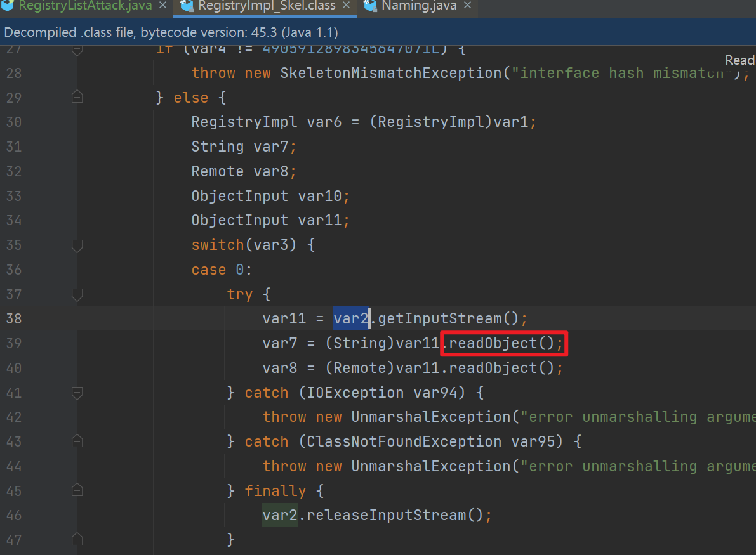Click line number 38 in the gutter
The image size is (756, 555).
[x=14, y=318]
